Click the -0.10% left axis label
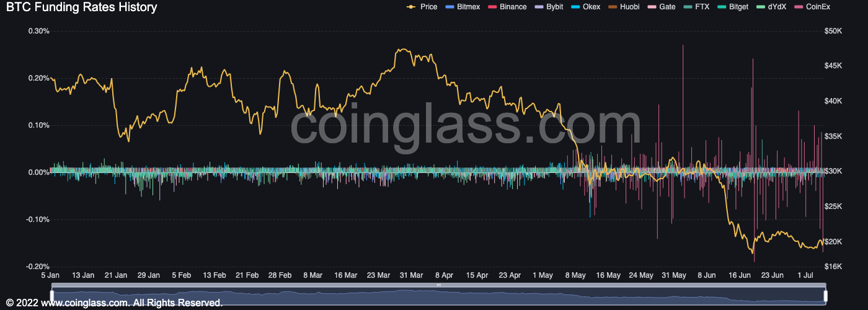Screen dimensions: 868x310 coord(38,219)
